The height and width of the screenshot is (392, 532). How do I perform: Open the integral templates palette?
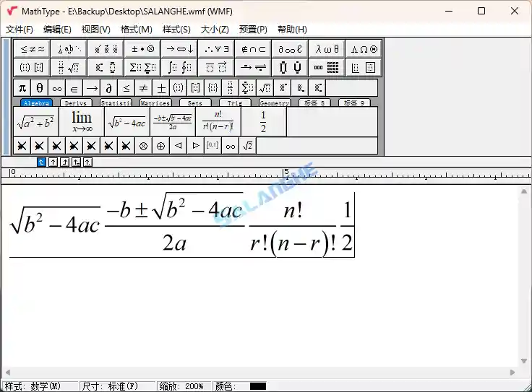(x=179, y=67)
